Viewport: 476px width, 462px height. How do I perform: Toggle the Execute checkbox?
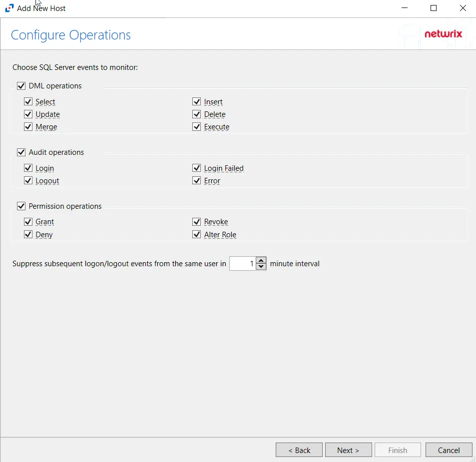pos(196,126)
